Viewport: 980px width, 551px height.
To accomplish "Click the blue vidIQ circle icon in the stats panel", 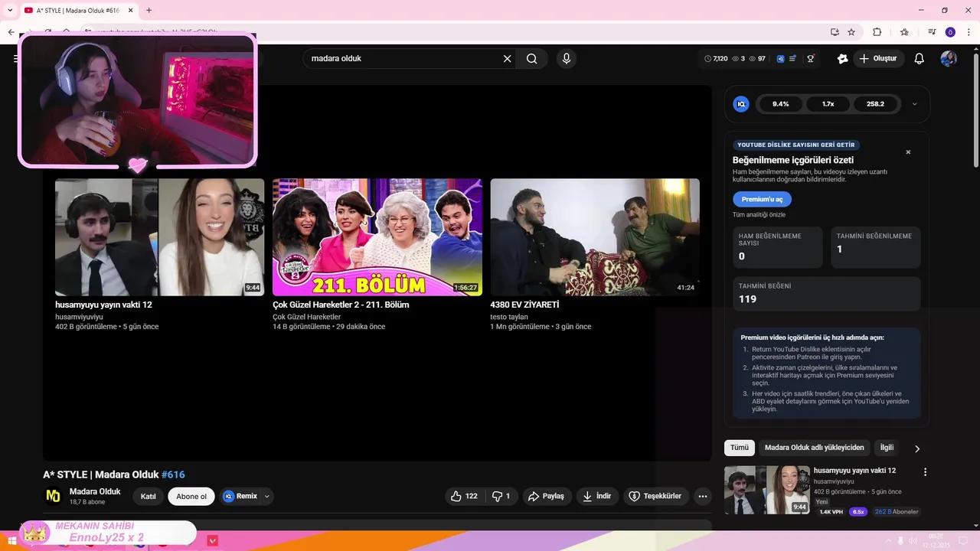I will pyautogui.click(x=741, y=104).
